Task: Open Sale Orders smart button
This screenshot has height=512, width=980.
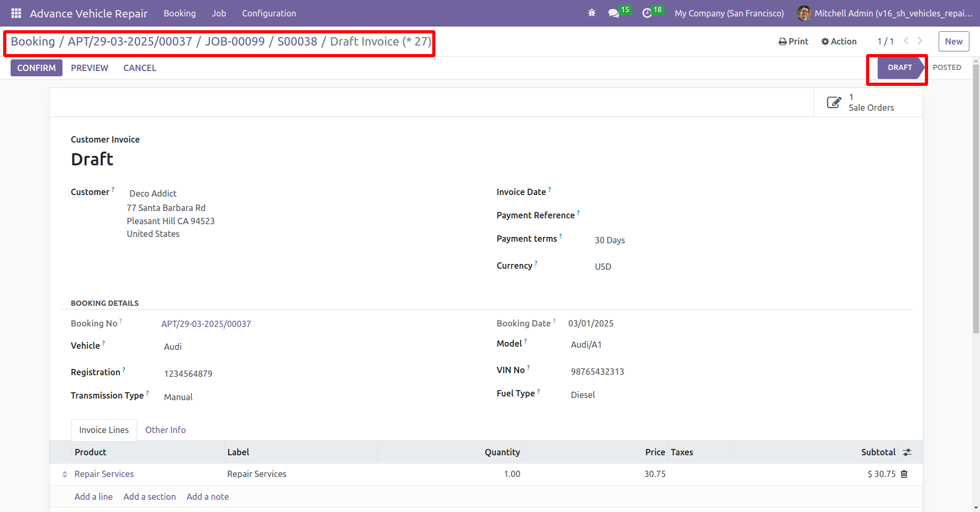Action: coord(868,102)
